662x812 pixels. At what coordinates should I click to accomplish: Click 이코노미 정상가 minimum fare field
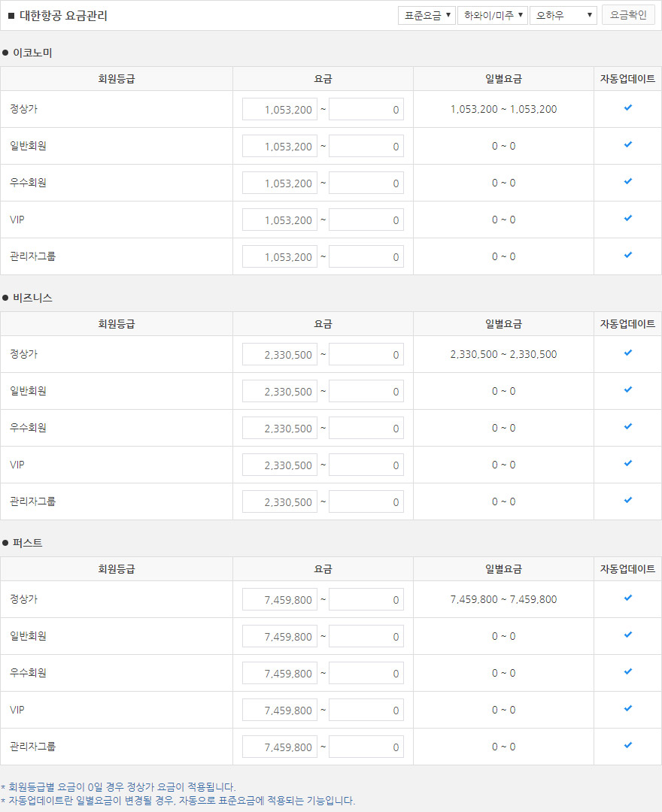[x=280, y=109]
